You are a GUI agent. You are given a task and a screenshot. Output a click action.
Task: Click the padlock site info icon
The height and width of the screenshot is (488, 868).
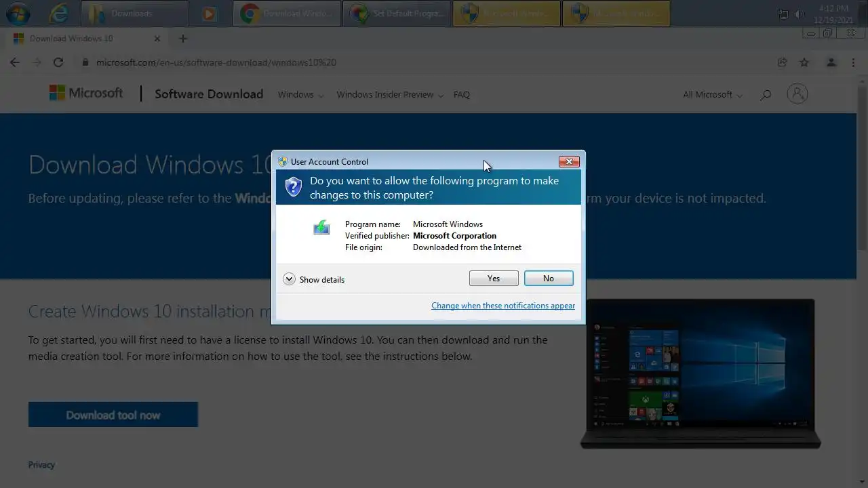85,62
